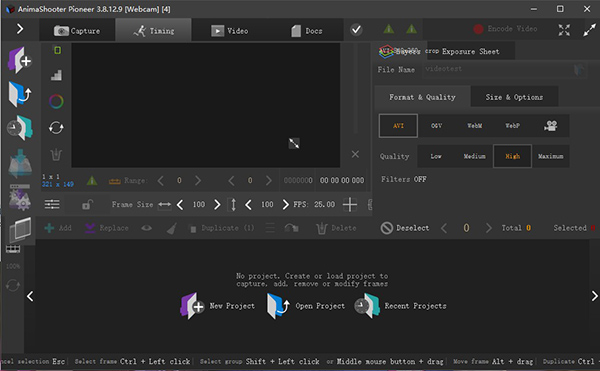Click the trash bin icon beside preview
Image resolution: width=600 pixels, height=371 pixels.
click(56, 154)
